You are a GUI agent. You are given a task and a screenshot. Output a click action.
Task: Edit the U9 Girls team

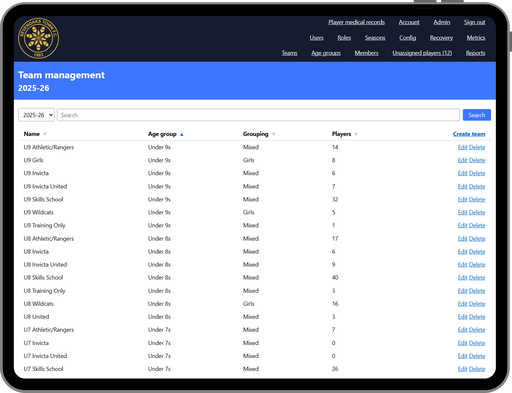pyautogui.click(x=462, y=160)
